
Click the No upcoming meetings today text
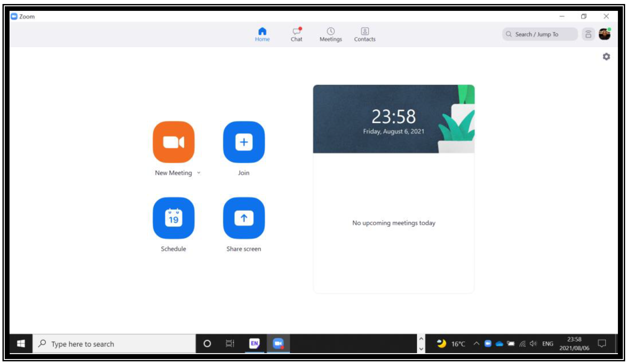coord(394,223)
